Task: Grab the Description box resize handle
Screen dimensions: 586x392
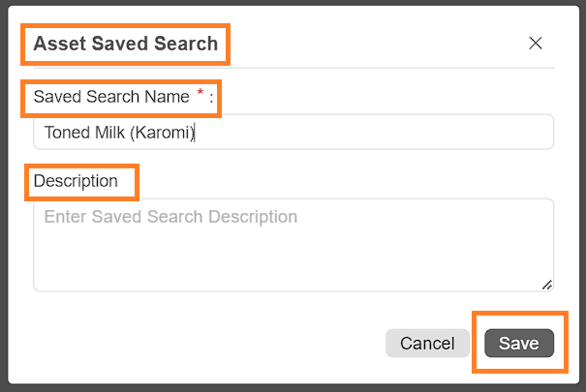Action: point(547,285)
